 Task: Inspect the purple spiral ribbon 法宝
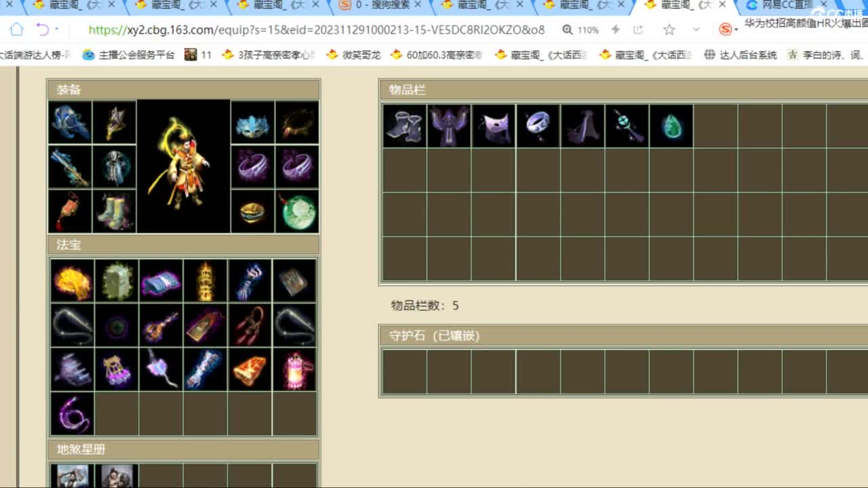click(x=73, y=413)
